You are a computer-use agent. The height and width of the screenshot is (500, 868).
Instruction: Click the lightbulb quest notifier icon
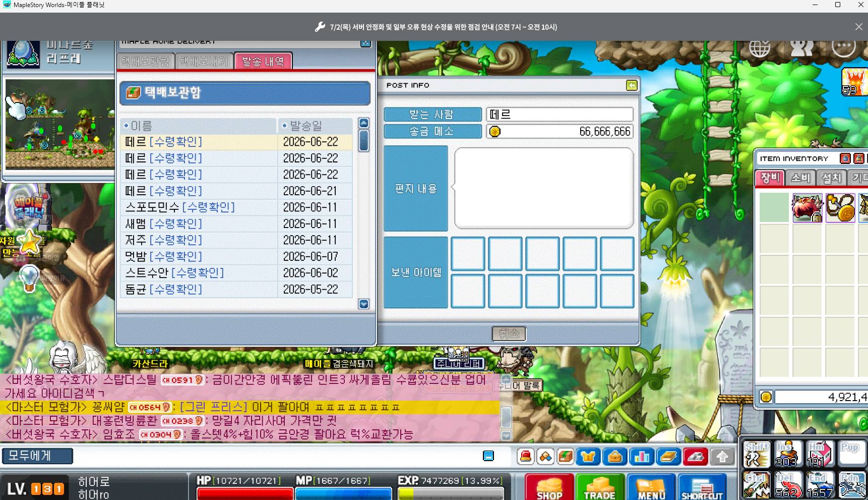(x=29, y=278)
